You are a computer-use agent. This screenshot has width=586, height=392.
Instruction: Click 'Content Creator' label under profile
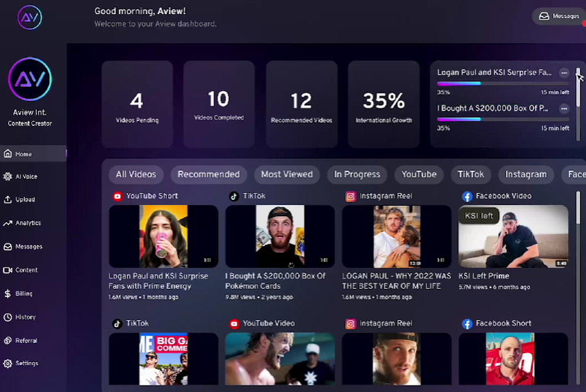point(30,123)
